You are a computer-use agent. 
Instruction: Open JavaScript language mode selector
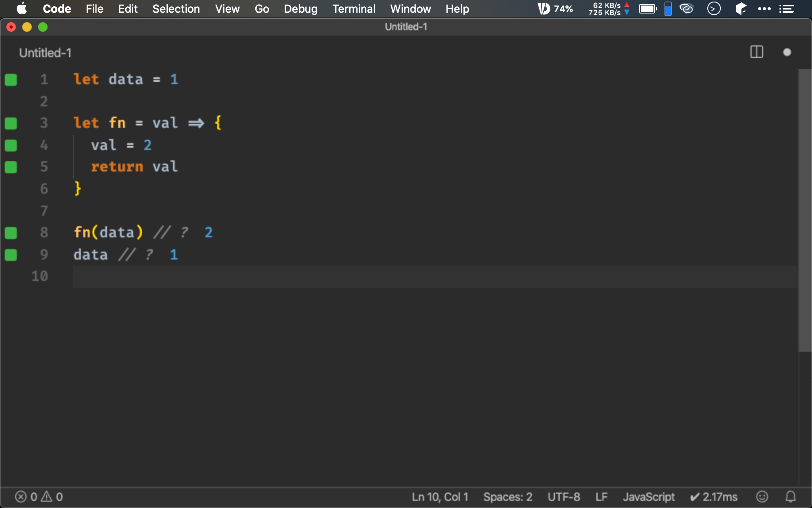pos(649,496)
